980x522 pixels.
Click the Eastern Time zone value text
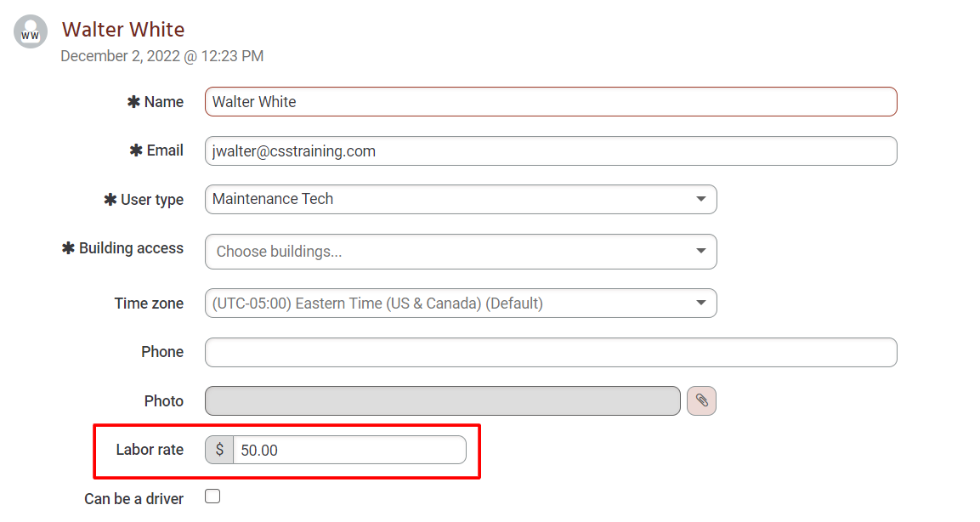coord(377,304)
